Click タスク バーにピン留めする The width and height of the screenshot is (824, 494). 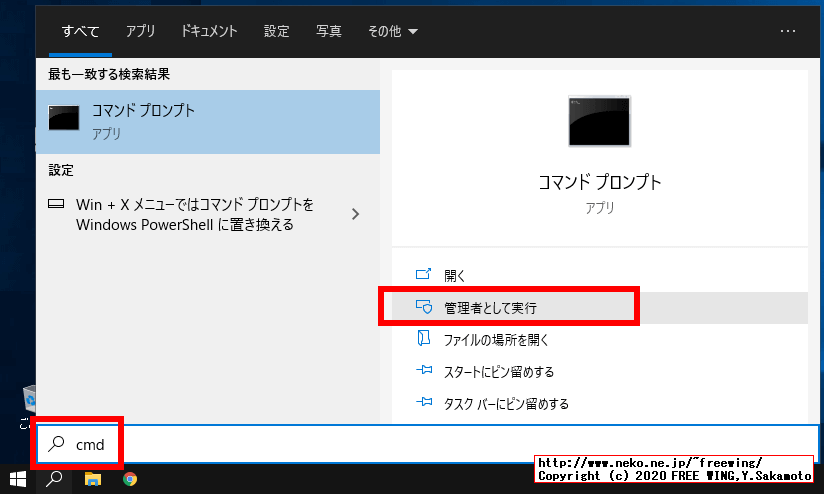coord(600,404)
